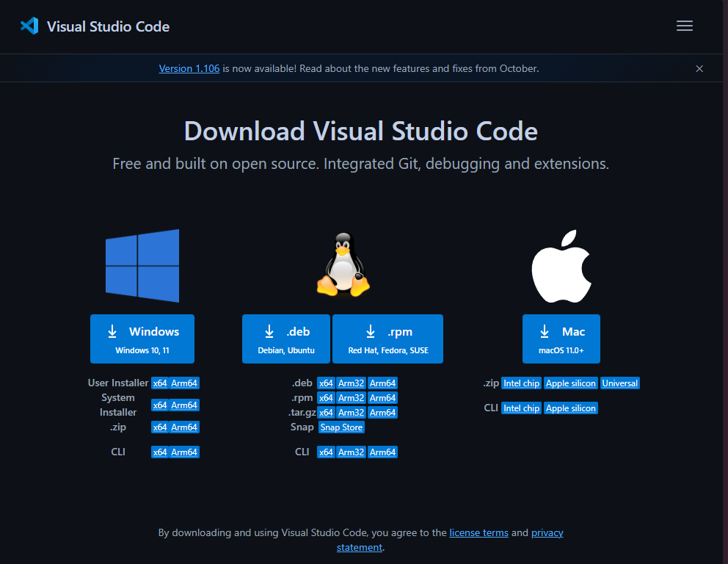Click the Linux Tux penguin image
The width and height of the screenshot is (728, 564).
(x=343, y=265)
